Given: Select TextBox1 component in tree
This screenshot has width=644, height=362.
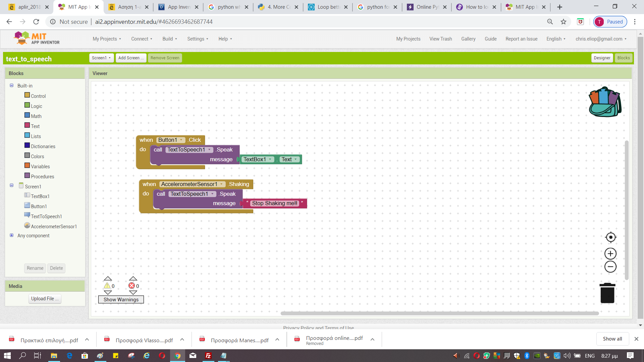Looking at the screenshot, I should point(40,196).
